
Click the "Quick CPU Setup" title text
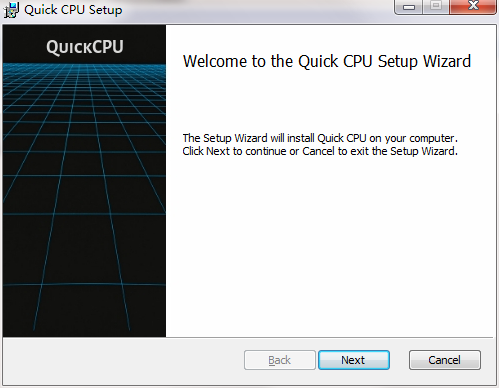click(73, 10)
